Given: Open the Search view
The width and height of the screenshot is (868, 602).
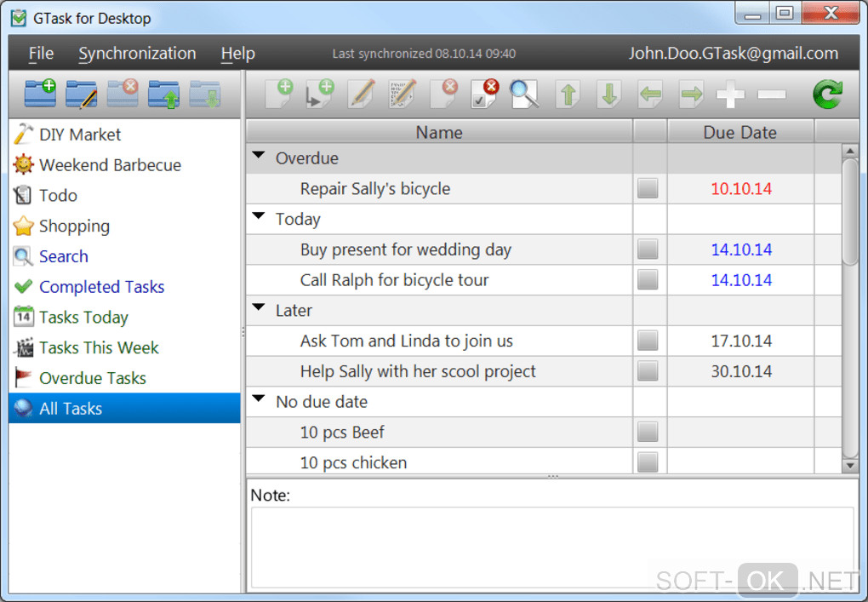Looking at the screenshot, I should point(124,256).
